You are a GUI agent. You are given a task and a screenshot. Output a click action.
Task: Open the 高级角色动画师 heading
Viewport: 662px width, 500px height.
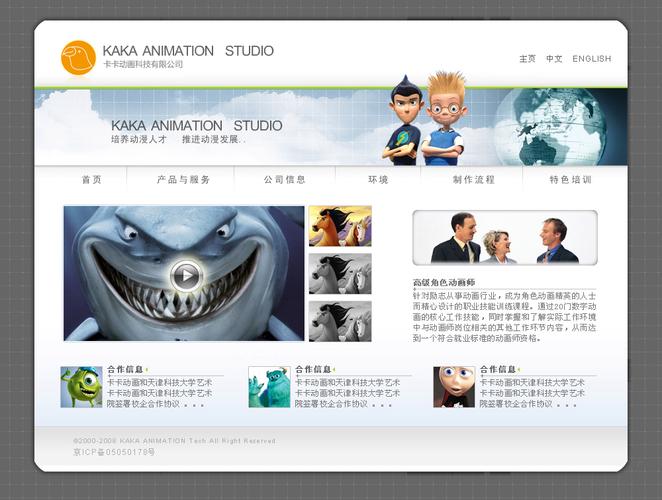(444, 283)
